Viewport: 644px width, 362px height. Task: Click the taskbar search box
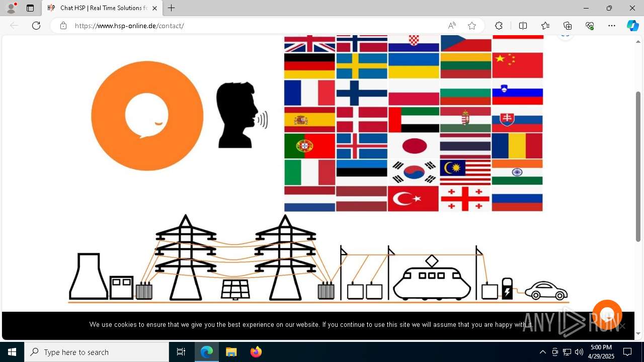97,352
